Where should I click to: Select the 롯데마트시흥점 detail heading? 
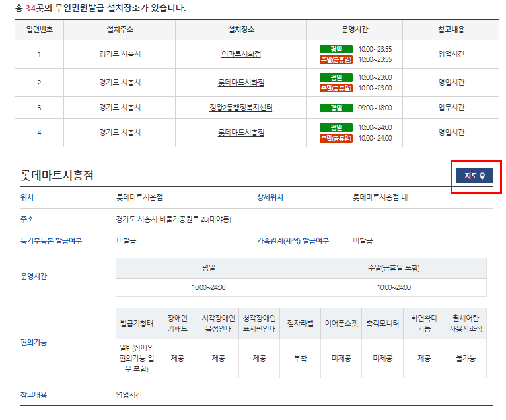[57, 176]
